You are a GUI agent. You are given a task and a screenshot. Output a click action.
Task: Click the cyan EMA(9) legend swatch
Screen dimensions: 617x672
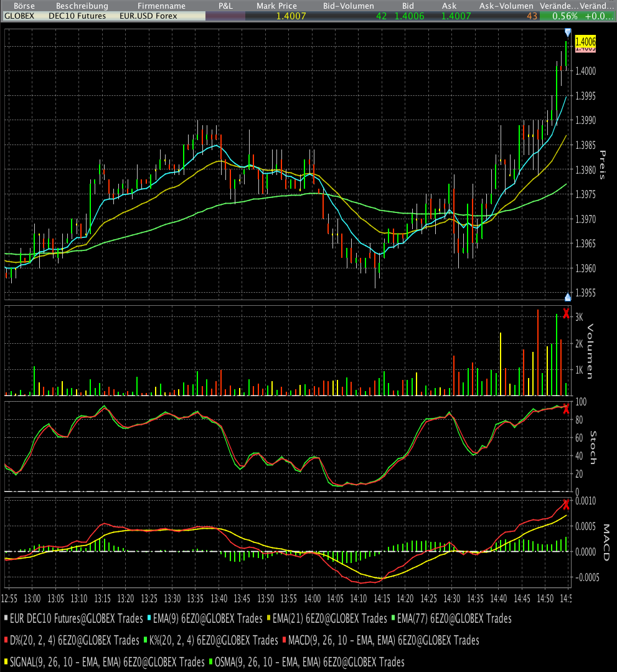pos(149,618)
